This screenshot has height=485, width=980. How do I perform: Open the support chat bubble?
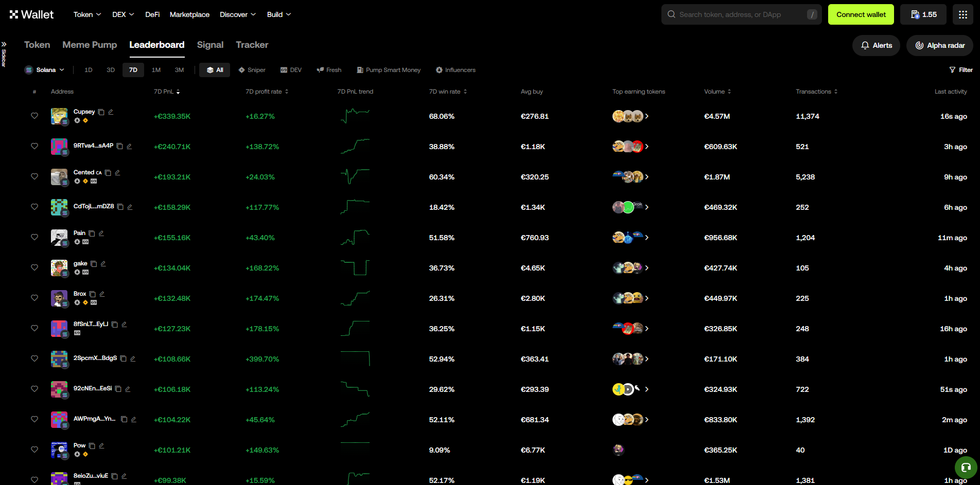pos(965,468)
